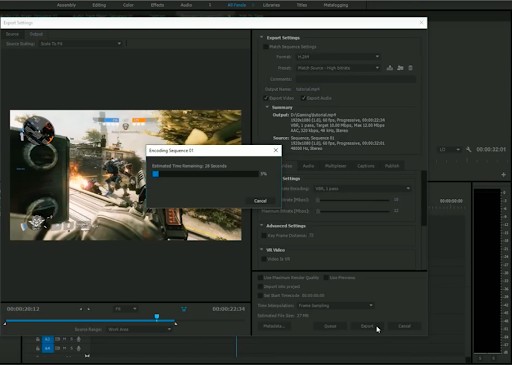Open the Program monitor resolution dropdown
This screenshot has height=365, width=512.
[449, 149]
